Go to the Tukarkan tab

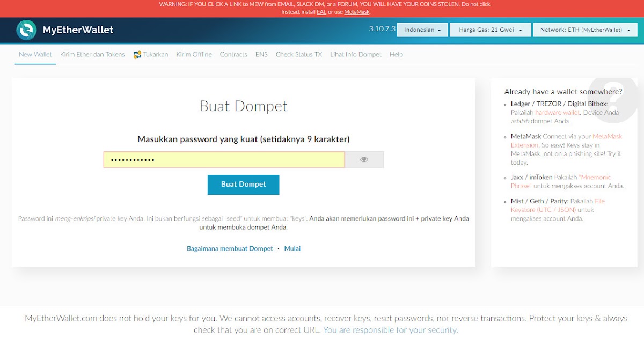click(x=151, y=55)
